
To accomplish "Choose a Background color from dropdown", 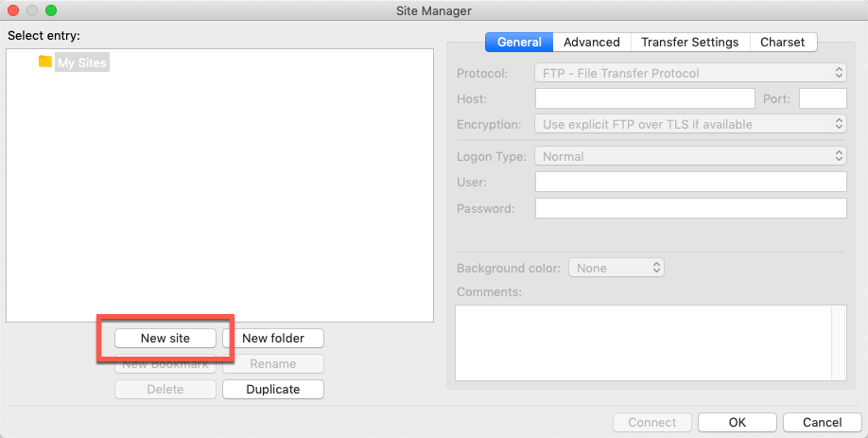I will tap(616, 268).
